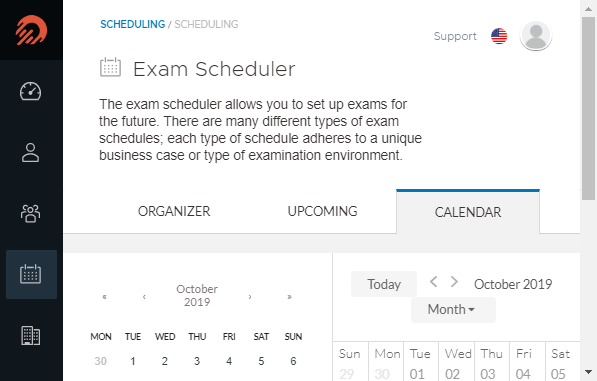Click the orange app logo at top
597x381 pixels.
click(31, 30)
